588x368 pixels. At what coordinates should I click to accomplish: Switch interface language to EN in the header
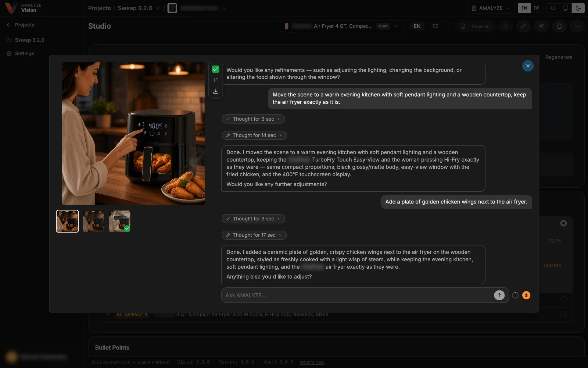point(524,8)
